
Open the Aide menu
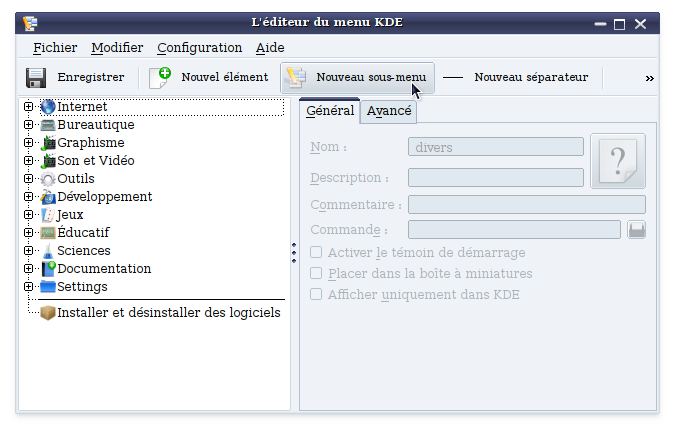click(270, 48)
